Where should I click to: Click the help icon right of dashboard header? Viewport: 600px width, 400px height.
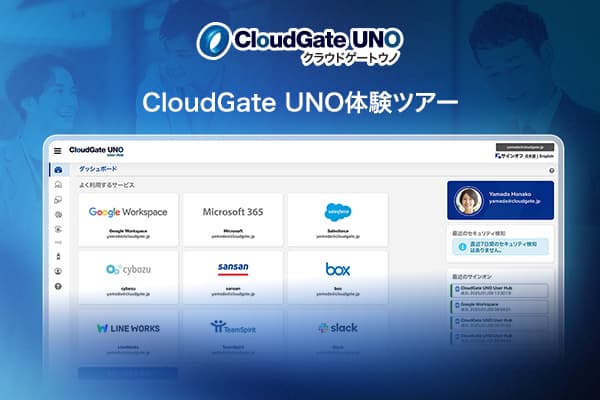(x=551, y=170)
